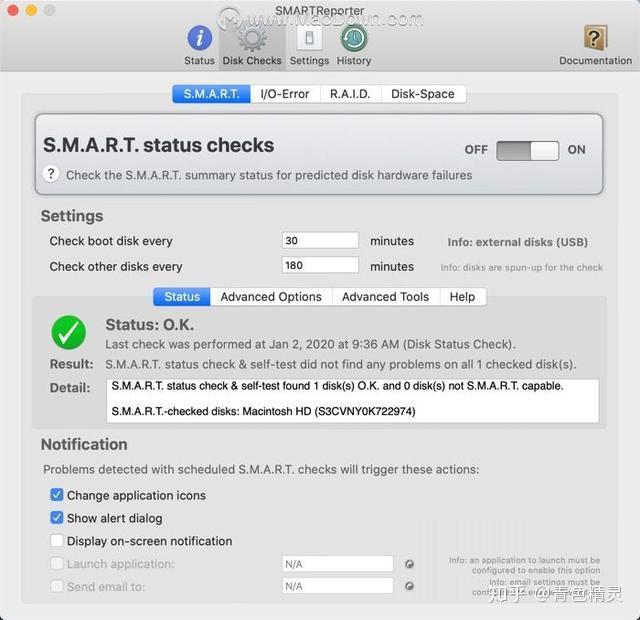Uncheck Show alert dialog
The width and height of the screenshot is (640, 620).
point(57,518)
